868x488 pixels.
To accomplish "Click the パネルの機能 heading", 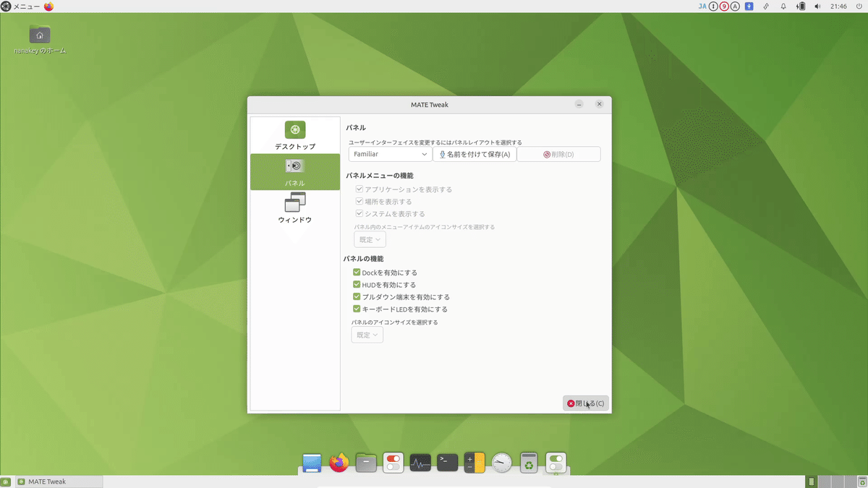I will point(363,259).
